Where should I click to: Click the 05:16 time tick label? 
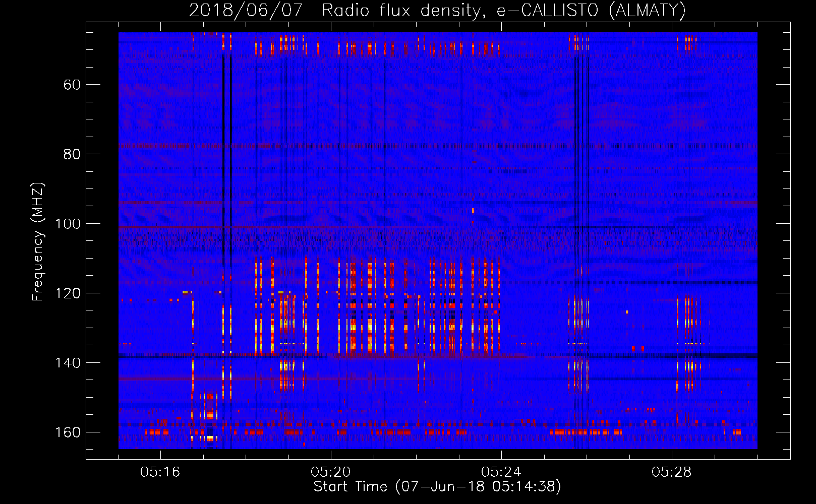(x=160, y=472)
